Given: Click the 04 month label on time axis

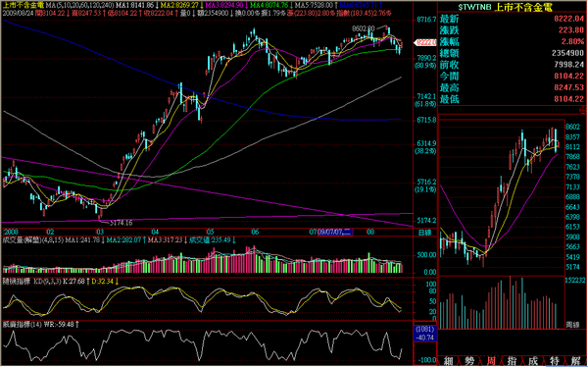Looking at the screenshot, I should [155, 232].
